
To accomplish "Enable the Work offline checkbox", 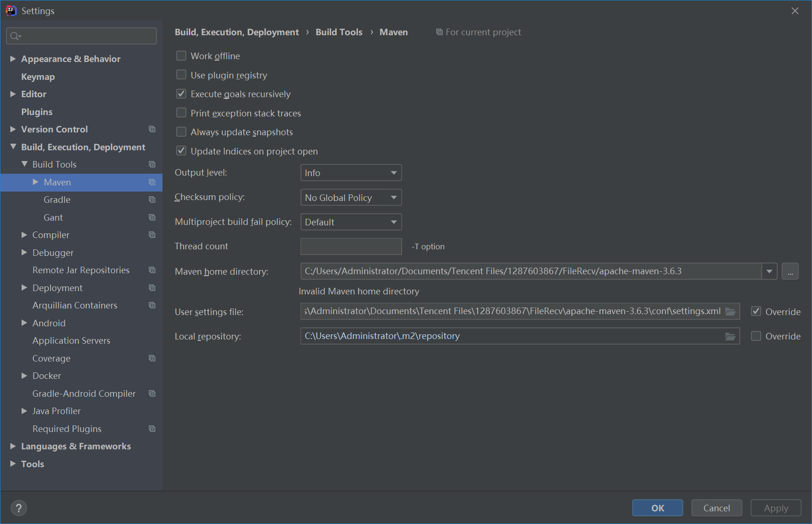I will 181,56.
